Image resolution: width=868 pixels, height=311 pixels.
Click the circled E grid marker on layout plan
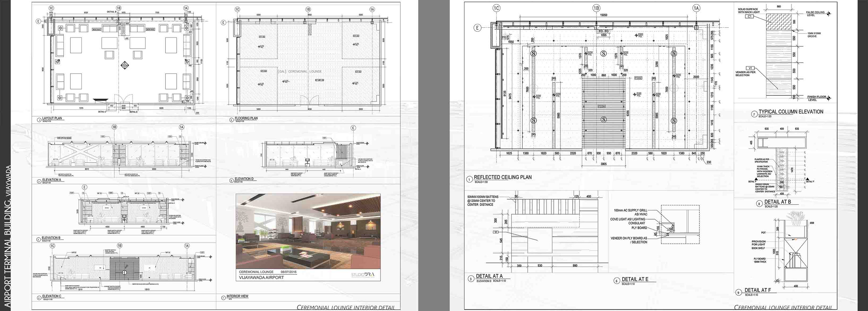39,22
